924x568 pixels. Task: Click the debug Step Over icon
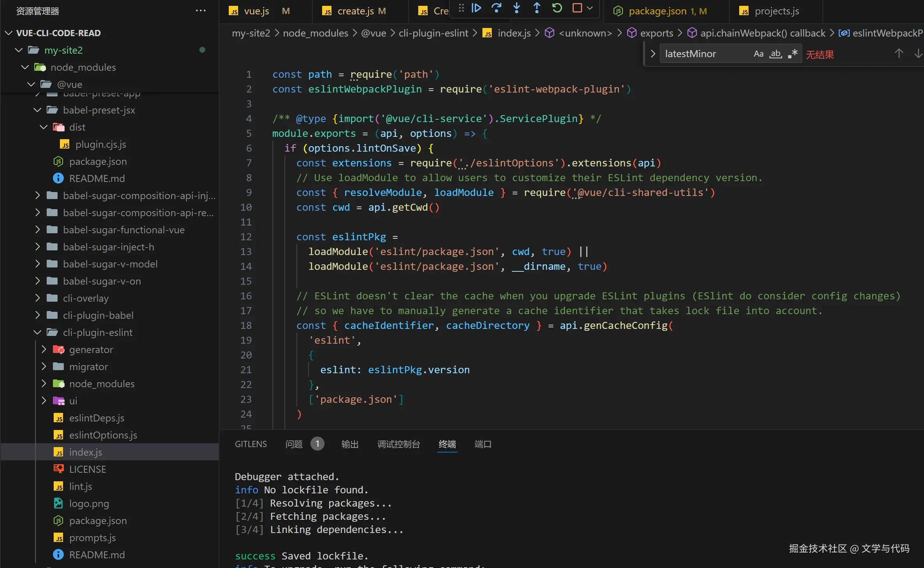pos(496,8)
